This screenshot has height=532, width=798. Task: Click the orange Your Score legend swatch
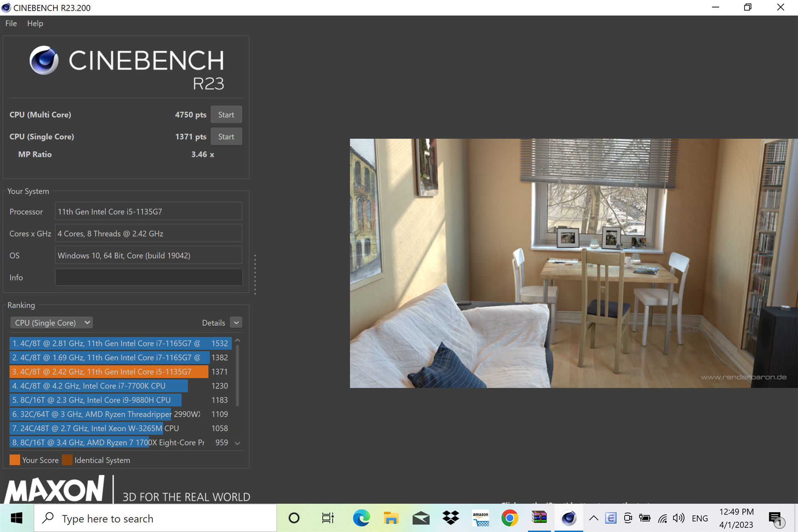15,460
